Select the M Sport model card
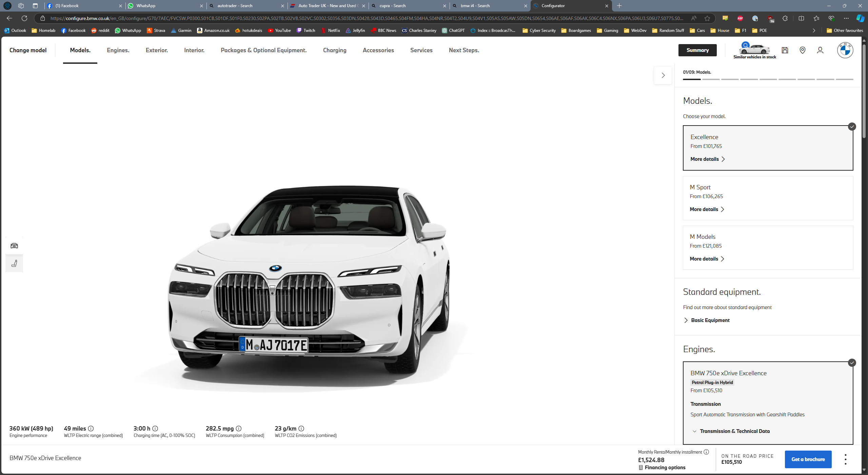This screenshot has width=868, height=475. pyautogui.click(x=768, y=198)
